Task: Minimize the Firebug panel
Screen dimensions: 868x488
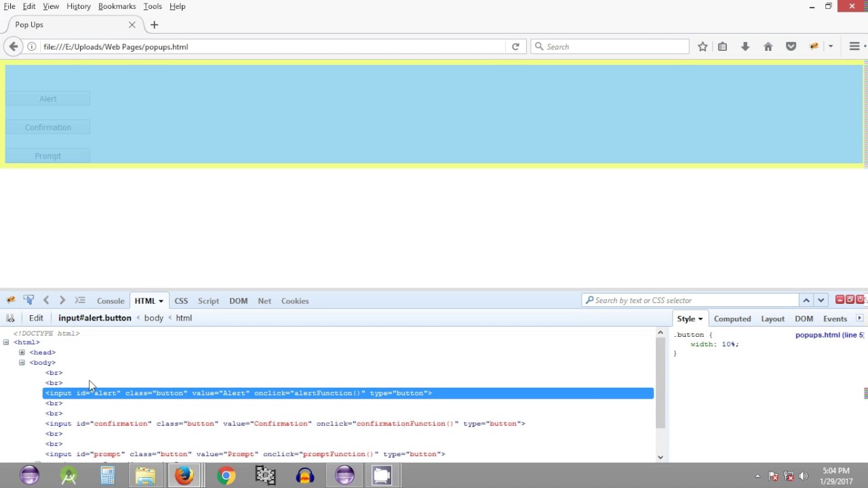Action: pyautogui.click(x=840, y=300)
